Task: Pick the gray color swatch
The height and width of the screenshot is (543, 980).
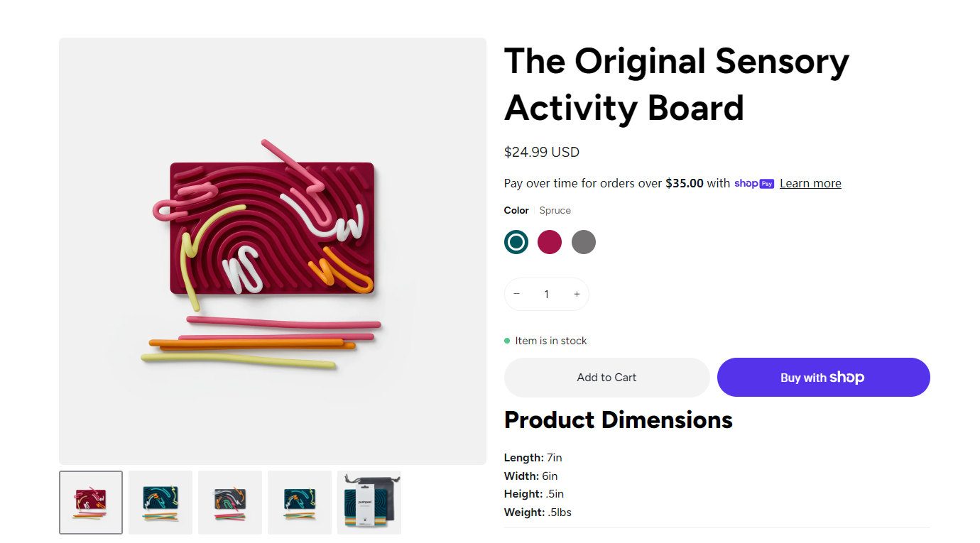Action: [x=584, y=242]
